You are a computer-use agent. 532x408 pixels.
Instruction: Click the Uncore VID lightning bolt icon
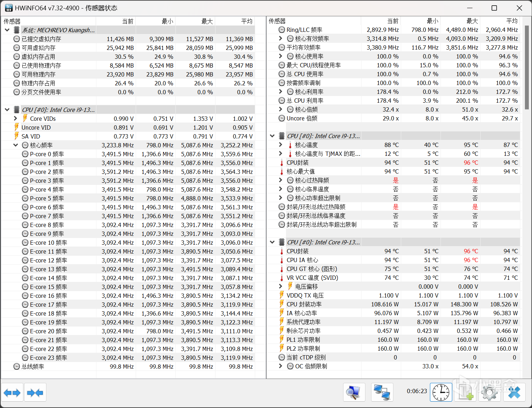pyautogui.click(x=16, y=127)
